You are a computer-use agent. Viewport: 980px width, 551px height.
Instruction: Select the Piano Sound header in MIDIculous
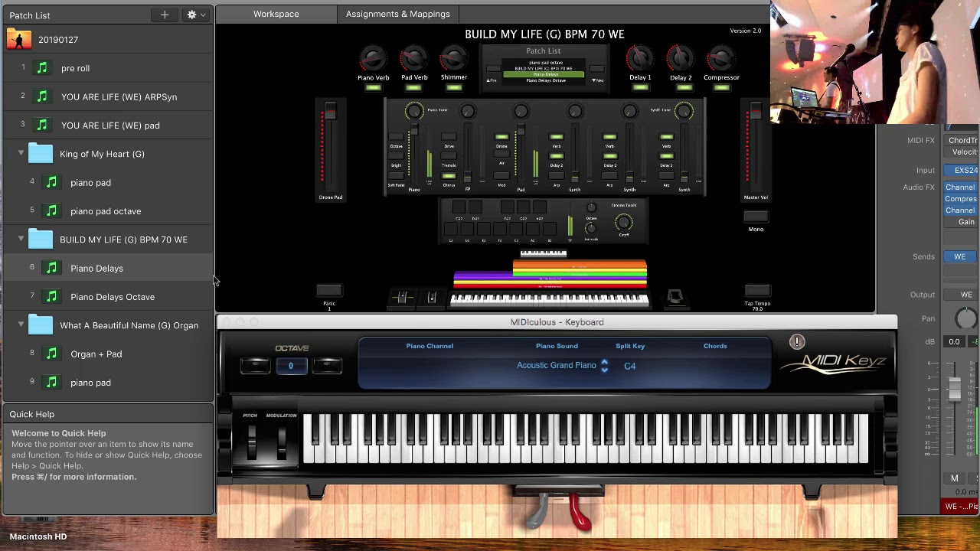(x=557, y=346)
